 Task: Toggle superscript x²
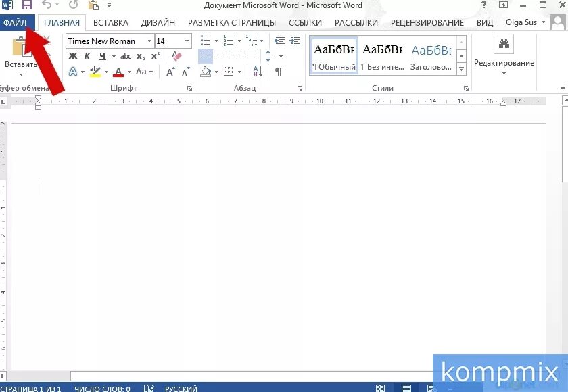tap(156, 56)
